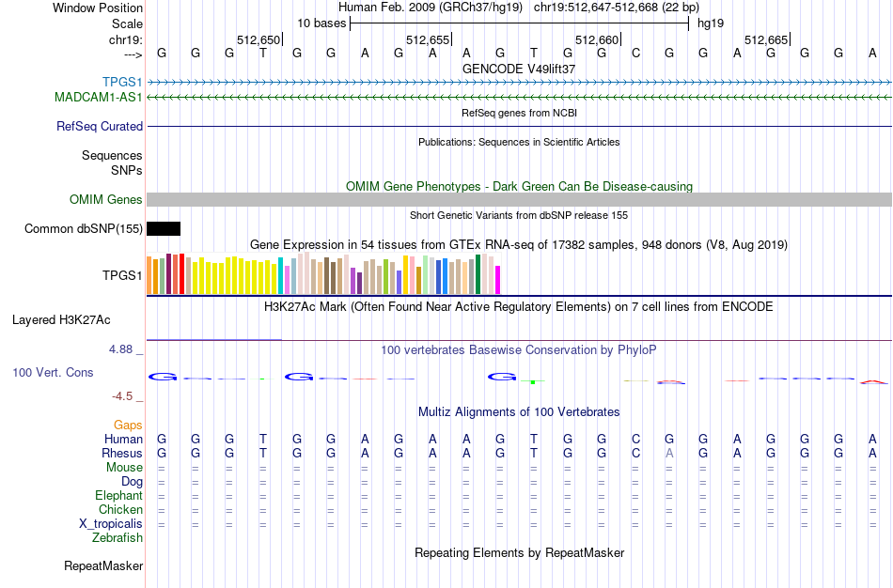Click the Scale track label
The height and width of the screenshot is (588, 893).
[x=127, y=23]
